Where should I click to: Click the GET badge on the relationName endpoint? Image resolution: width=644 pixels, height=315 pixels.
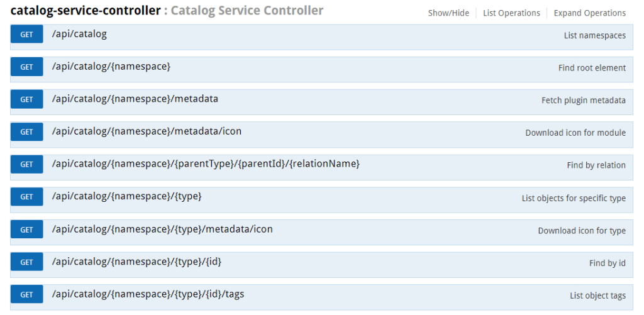point(26,165)
